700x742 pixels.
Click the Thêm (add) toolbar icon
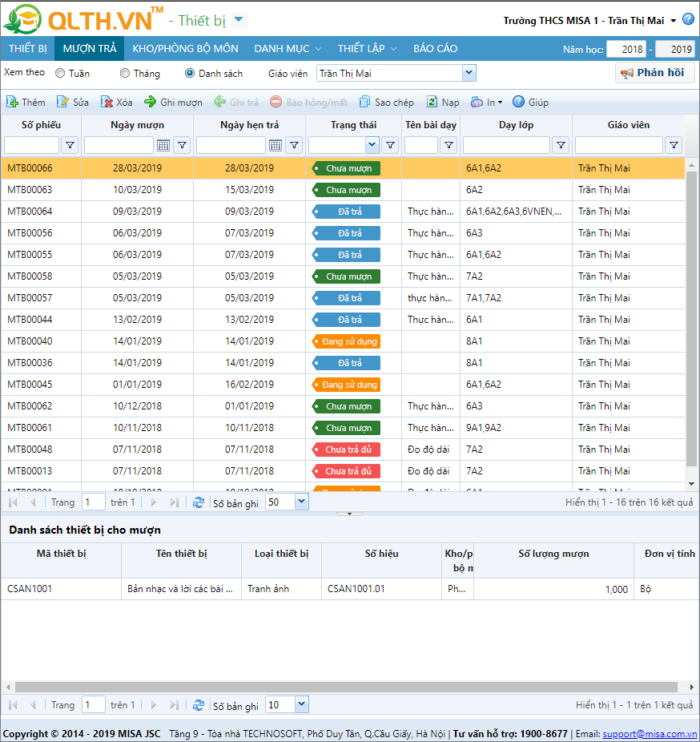tap(12, 102)
